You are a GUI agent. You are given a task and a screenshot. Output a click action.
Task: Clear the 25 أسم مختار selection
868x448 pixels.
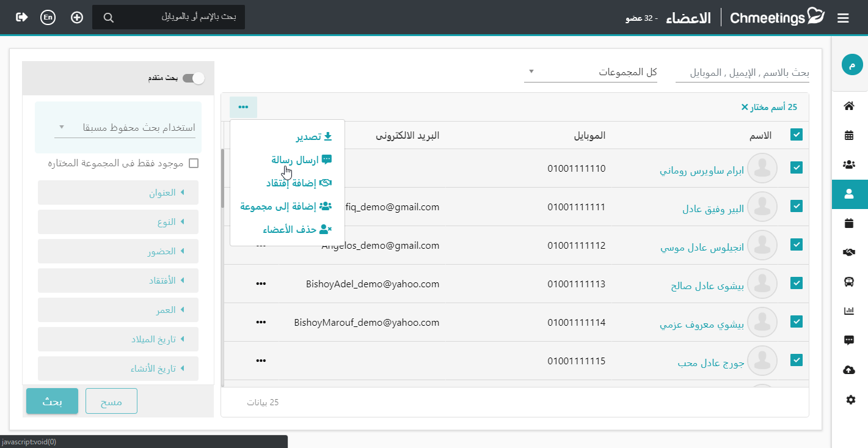tap(744, 107)
